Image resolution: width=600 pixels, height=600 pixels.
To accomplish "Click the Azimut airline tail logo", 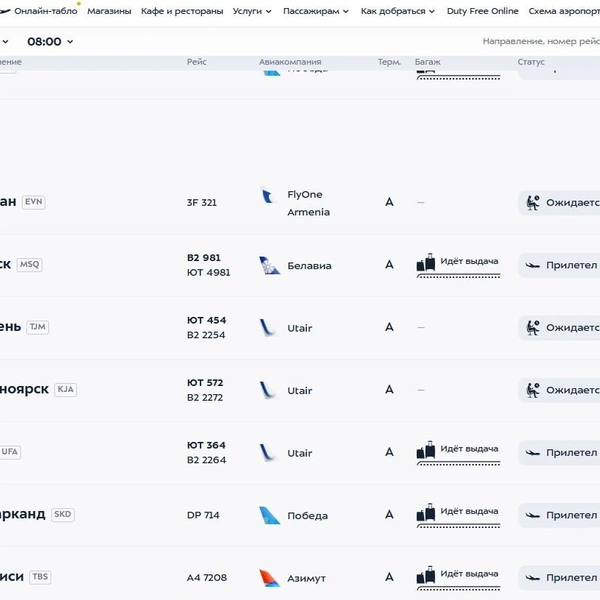I will [269, 577].
